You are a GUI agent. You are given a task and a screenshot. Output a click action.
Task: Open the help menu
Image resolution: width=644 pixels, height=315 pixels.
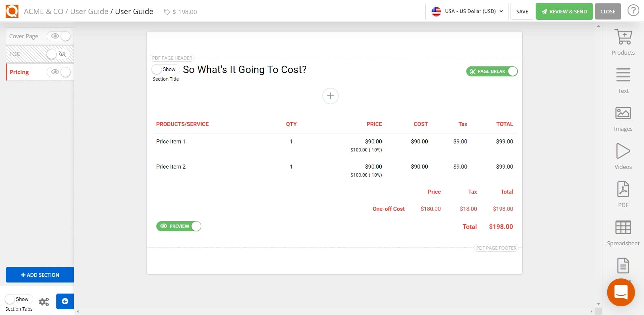(x=633, y=10)
